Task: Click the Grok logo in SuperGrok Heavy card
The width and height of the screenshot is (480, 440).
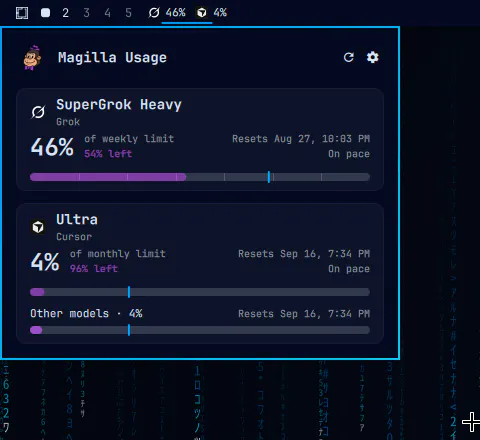Action: [38, 112]
